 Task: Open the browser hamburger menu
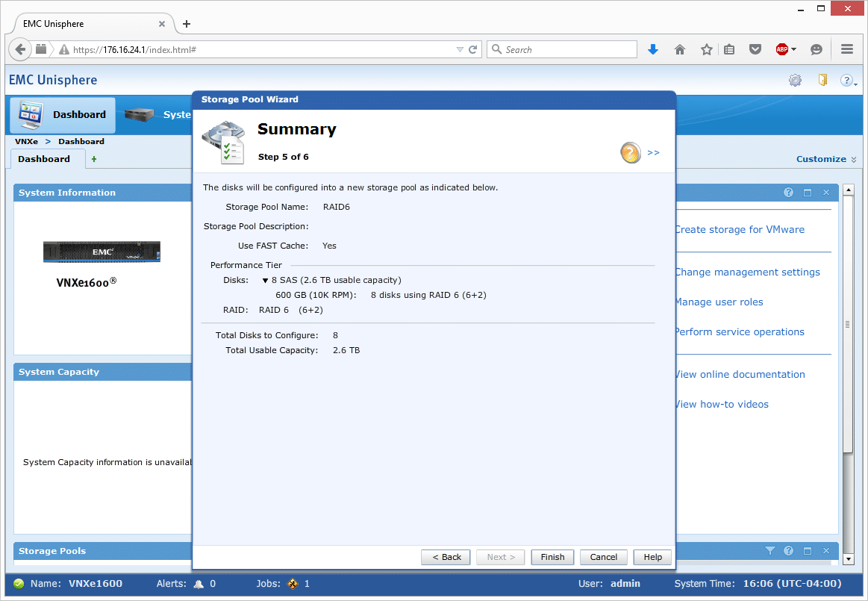click(847, 49)
